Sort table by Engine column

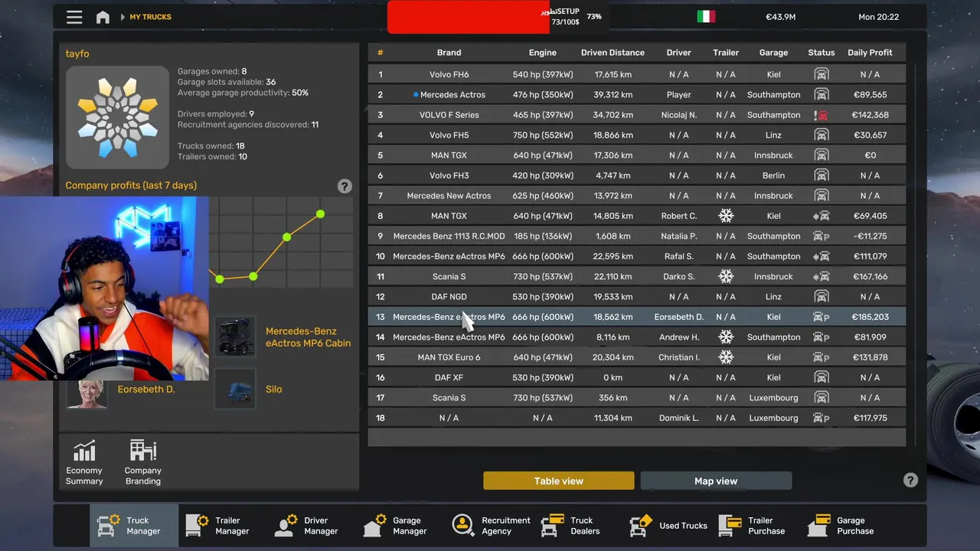pos(542,53)
